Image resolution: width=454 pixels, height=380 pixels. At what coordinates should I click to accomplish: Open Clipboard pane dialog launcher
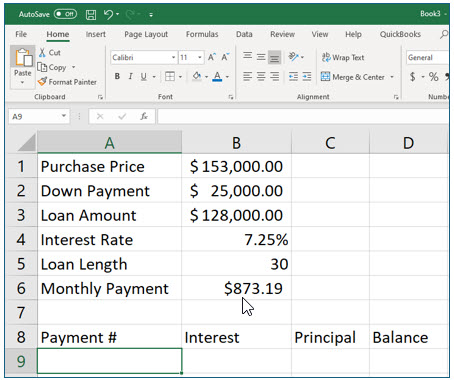100,97
